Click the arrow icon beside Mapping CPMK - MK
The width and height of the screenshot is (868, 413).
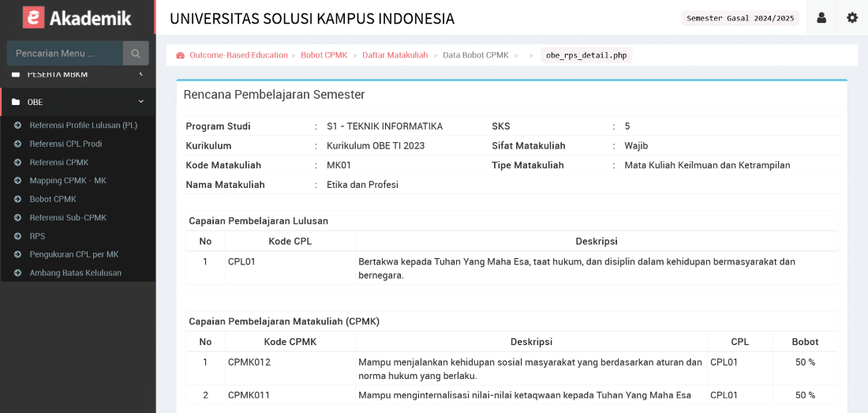pos(17,181)
